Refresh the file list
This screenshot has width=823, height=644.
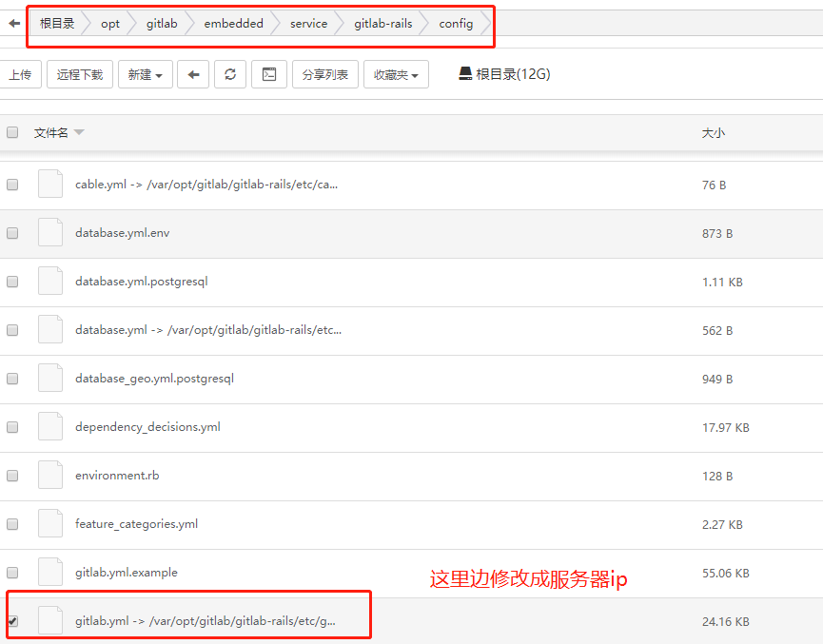point(230,74)
